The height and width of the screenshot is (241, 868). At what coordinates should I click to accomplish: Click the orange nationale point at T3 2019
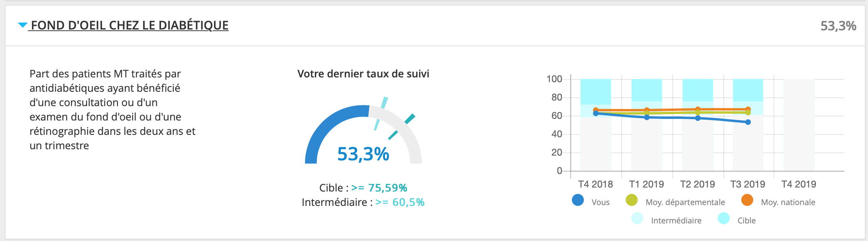tap(748, 109)
